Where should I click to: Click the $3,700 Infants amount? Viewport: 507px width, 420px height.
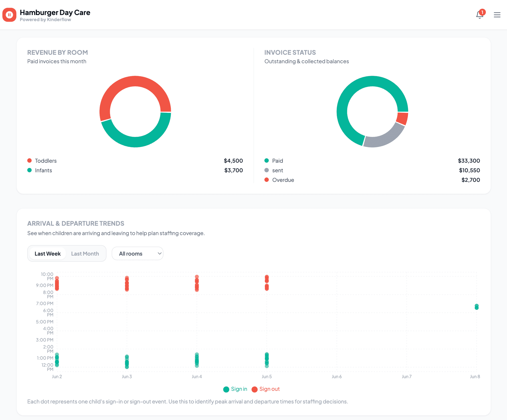[234, 170]
